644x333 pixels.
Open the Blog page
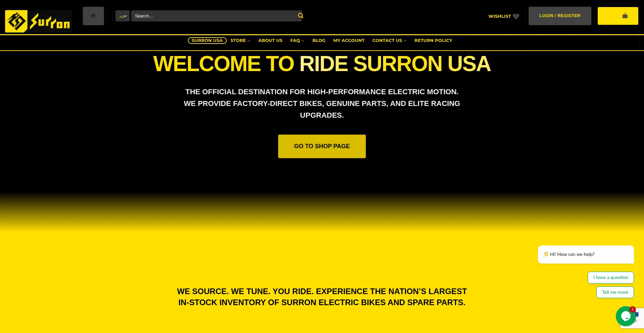[319, 40]
